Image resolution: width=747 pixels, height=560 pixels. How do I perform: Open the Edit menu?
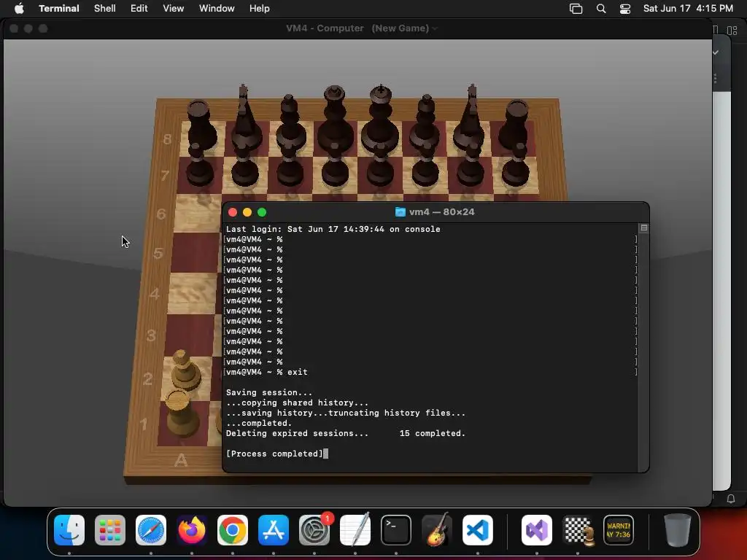click(139, 8)
